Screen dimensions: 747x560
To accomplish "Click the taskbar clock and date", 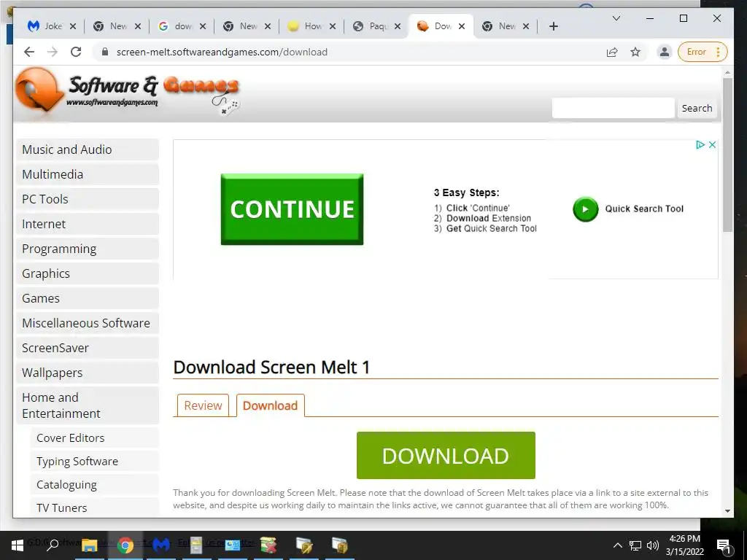I will pos(684,545).
